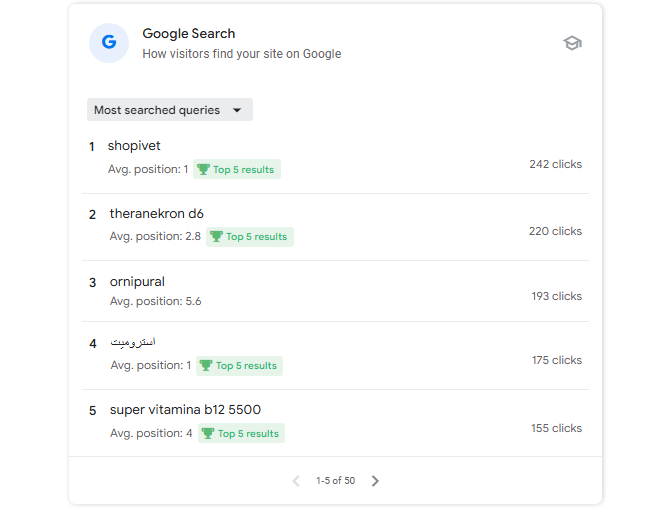Image resolution: width=658 pixels, height=522 pixels.
Task: Go to previous page of queries
Action: pyautogui.click(x=296, y=481)
